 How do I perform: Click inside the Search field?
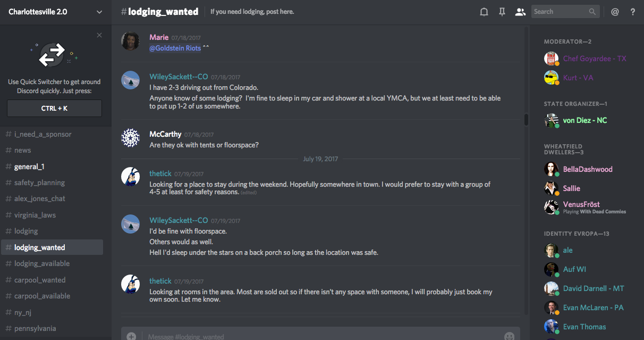click(x=560, y=12)
